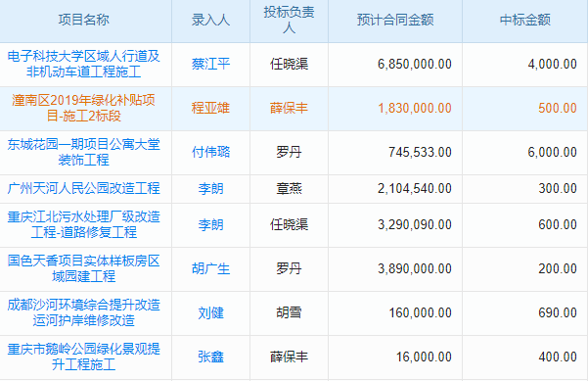
Task: Click recorder name 胡广生
Action: click(210, 268)
